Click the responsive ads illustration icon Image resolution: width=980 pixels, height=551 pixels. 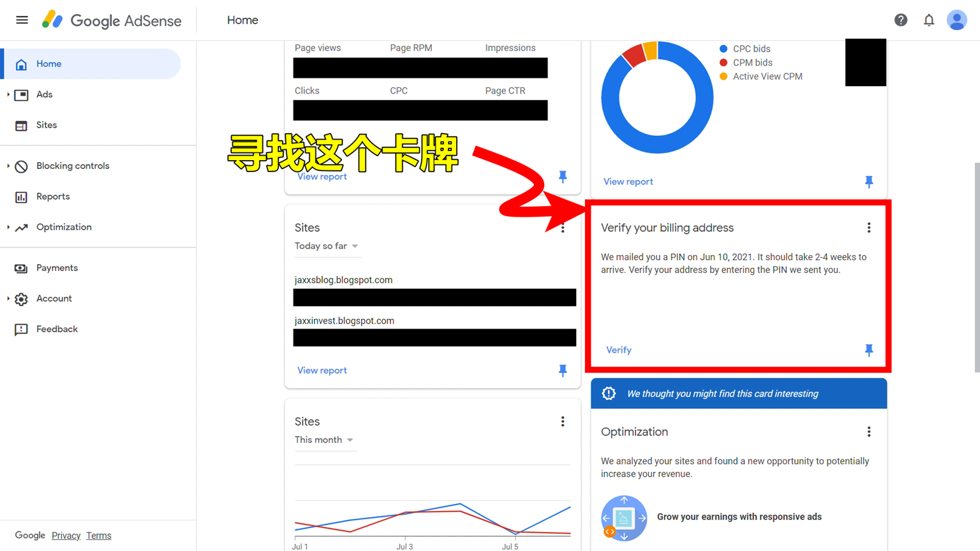point(624,518)
